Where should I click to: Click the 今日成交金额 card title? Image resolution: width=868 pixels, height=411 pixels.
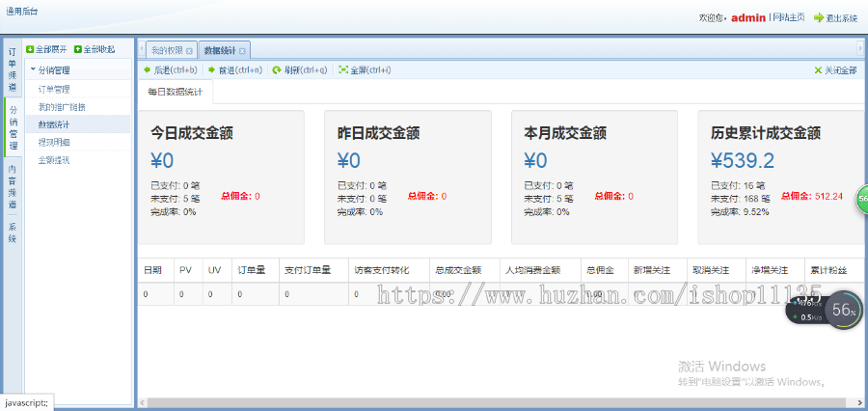click(x=192, y=133)
